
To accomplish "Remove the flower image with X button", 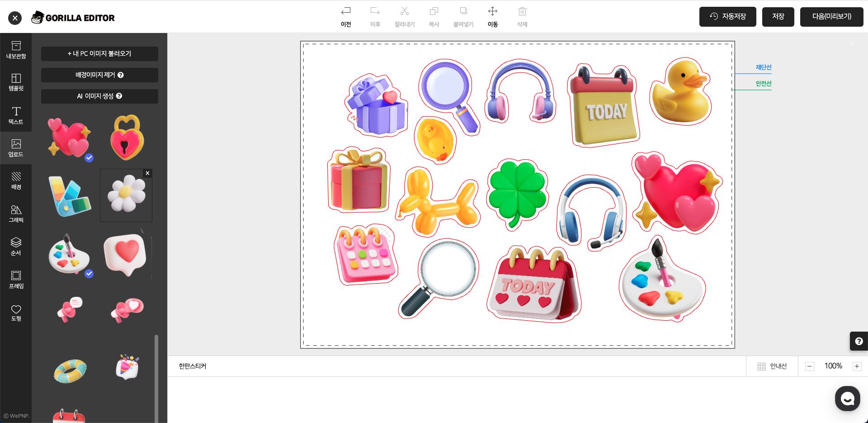I will click(147, 173).
